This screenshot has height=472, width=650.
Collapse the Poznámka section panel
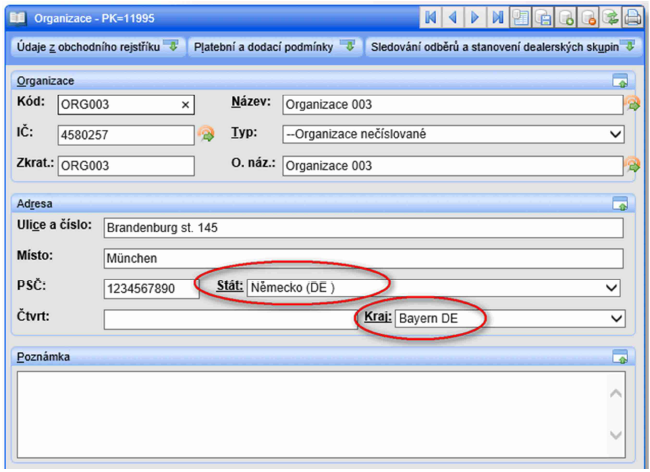tap(620, 357)
